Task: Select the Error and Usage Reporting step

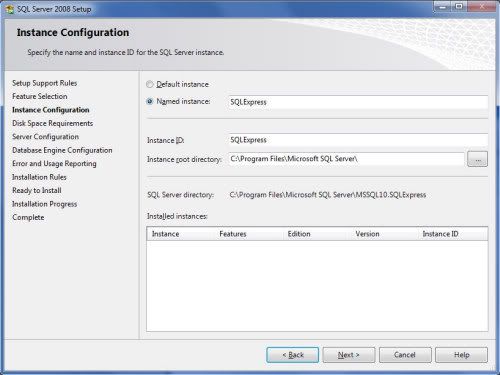Action: [x=54, y=164]
